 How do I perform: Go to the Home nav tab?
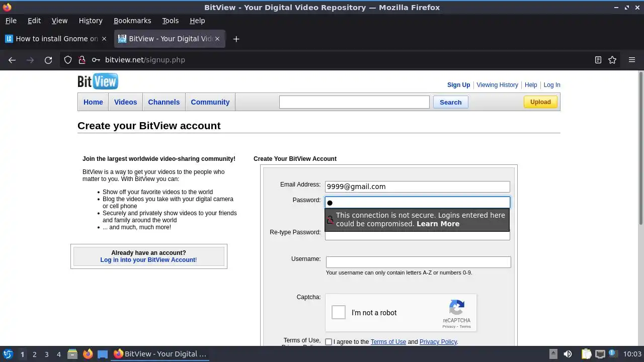click(x=93, y=102)
